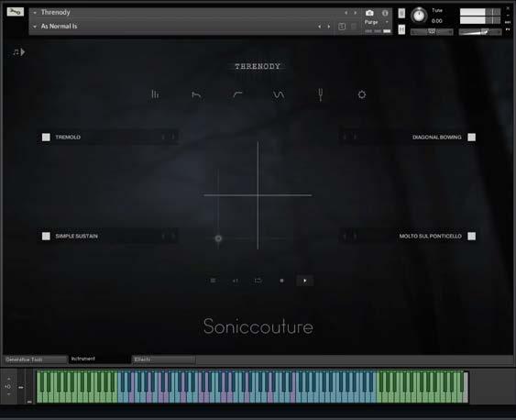Click the play button under XY pad
This screenshot has height=420, width=516.
coord(304,281)
